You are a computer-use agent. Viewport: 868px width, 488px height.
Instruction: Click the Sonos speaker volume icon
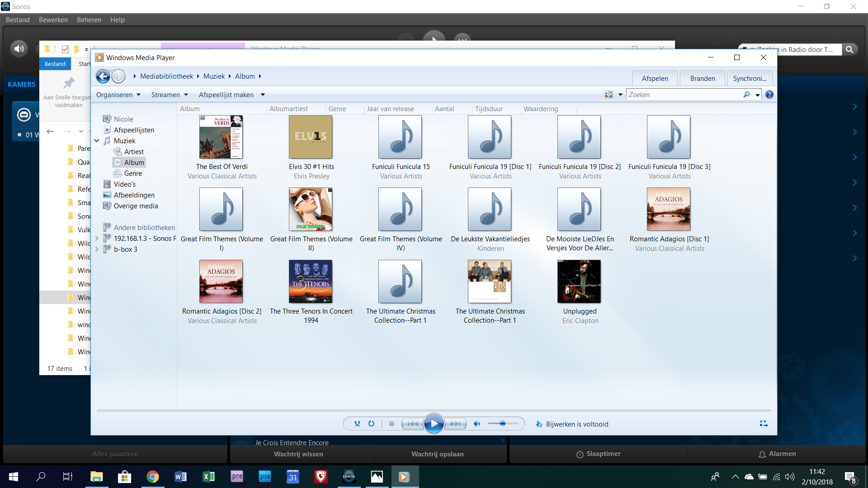click(19, 49)
